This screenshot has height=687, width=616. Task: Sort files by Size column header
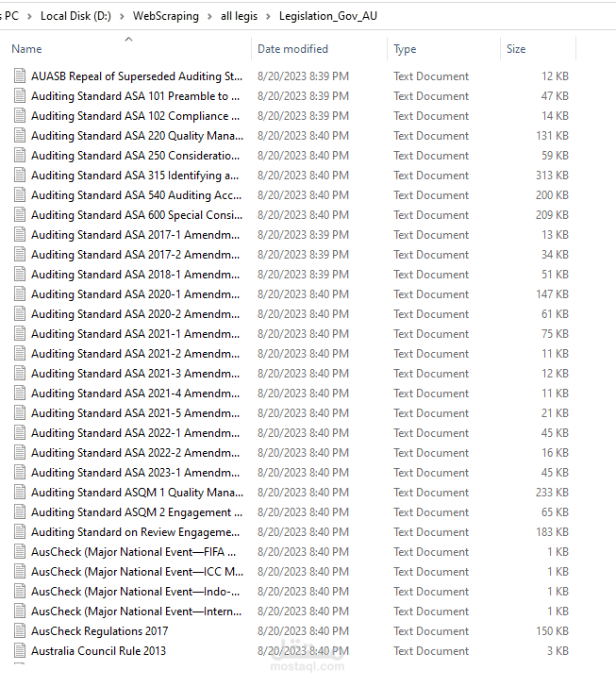516,49
